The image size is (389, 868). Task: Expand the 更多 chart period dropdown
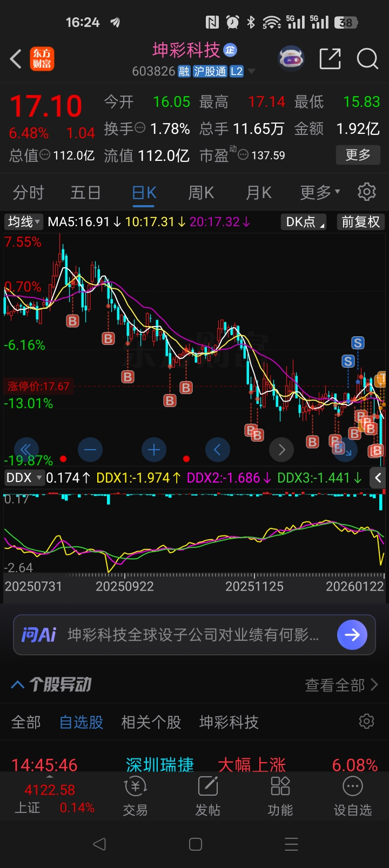click(x=320, y=192)
